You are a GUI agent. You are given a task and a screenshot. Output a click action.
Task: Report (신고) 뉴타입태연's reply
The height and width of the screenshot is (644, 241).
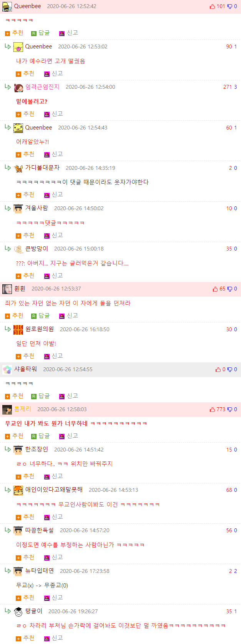53,598
